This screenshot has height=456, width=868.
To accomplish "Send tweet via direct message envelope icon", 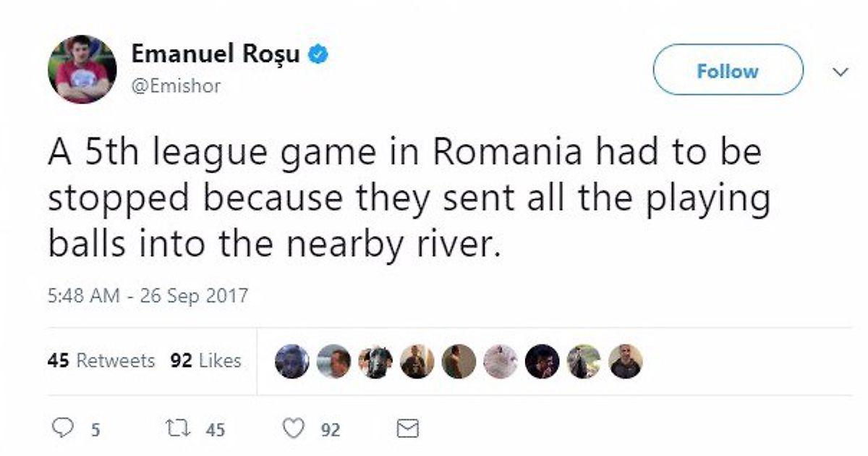I will 409,429.
